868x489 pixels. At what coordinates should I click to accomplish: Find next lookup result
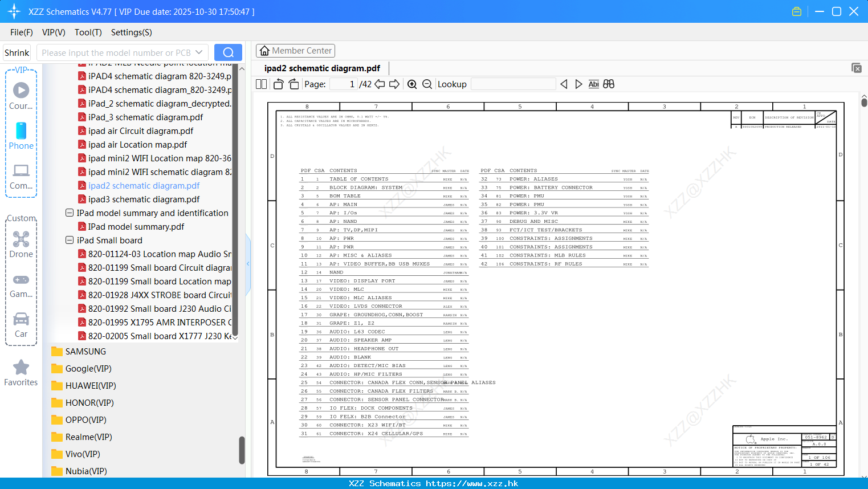point(578,84)
